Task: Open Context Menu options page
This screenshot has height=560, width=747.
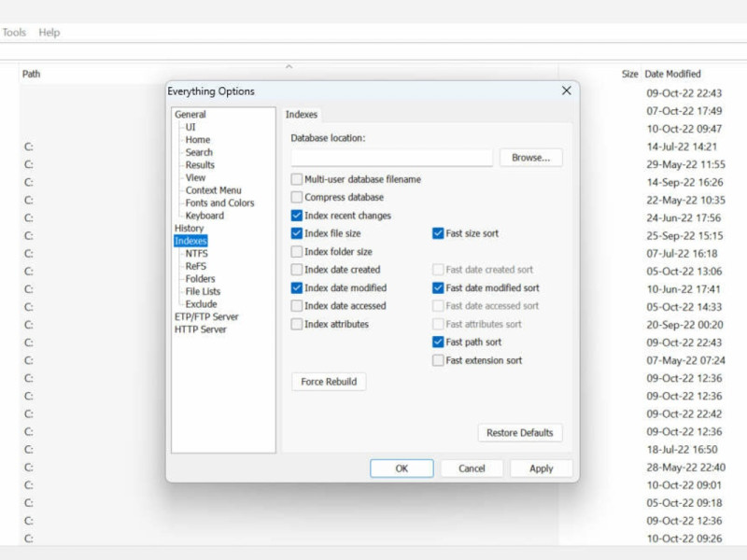Action: 213,190
